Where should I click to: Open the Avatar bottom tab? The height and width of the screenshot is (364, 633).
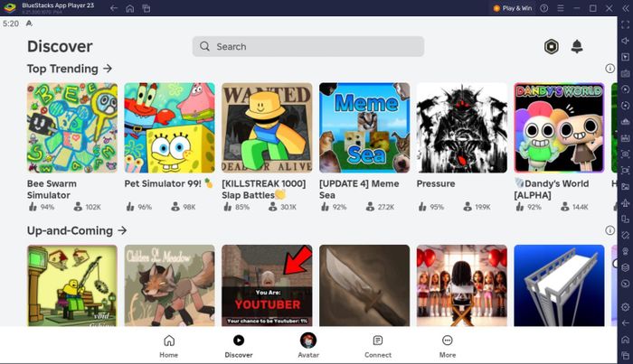[308, 346]
